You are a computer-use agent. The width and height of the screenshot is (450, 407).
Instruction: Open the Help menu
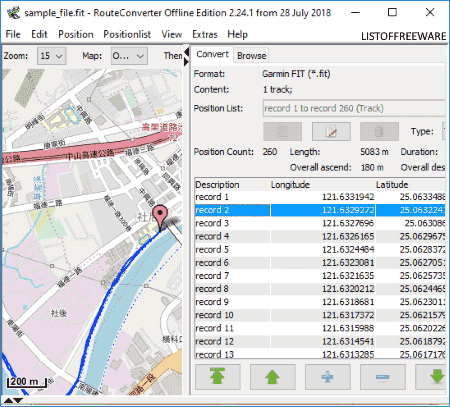[x=237, y=34]
